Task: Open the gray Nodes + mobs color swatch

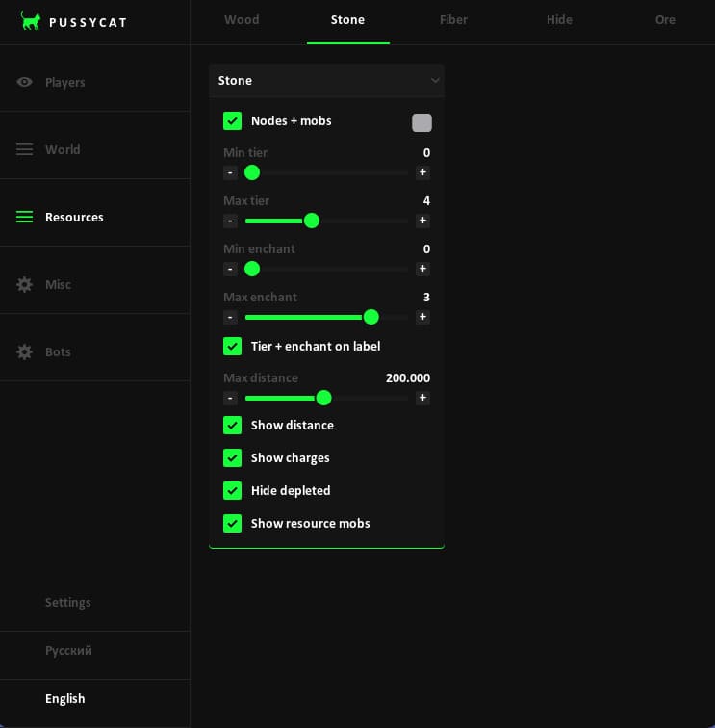Action: coord(421,122)
